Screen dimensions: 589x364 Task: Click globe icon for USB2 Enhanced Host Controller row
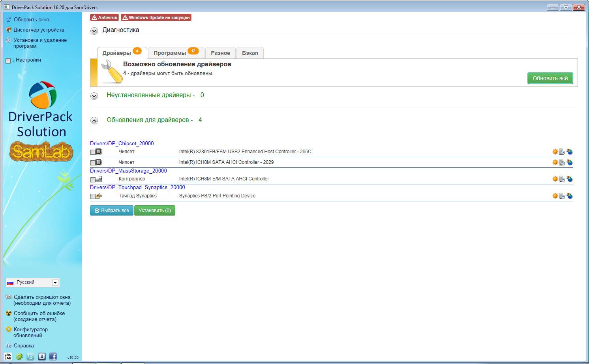coord(570,152)
